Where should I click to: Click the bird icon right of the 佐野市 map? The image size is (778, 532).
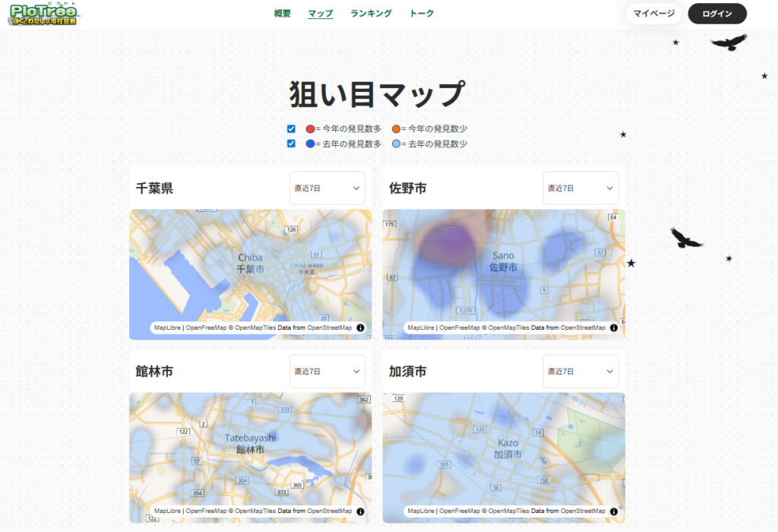click(686, 239)
